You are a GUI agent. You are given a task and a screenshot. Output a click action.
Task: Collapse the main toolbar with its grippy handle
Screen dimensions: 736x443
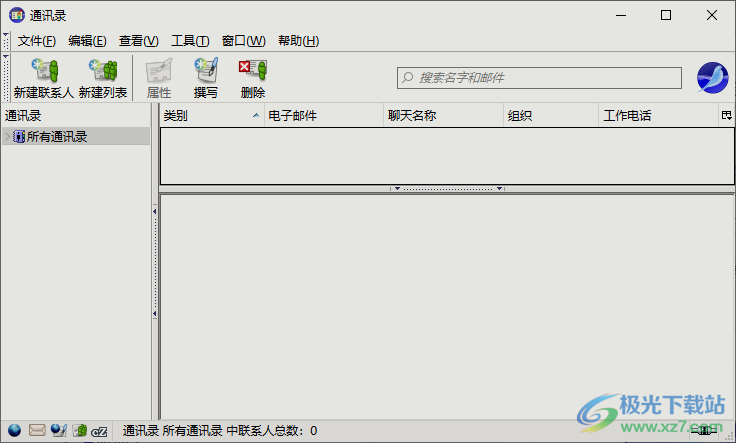(6, 77)
